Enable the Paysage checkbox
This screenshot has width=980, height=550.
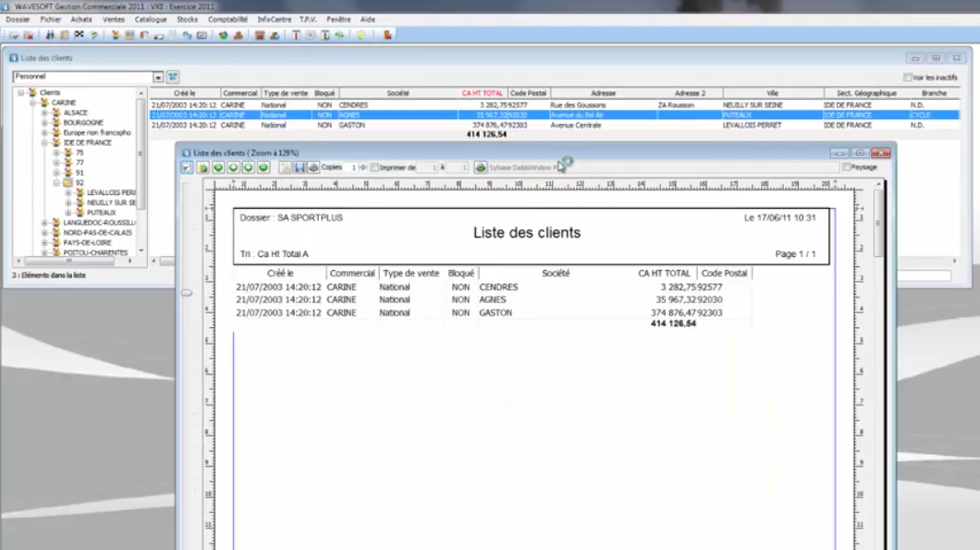pyautogui.click(x=846, y=167)
